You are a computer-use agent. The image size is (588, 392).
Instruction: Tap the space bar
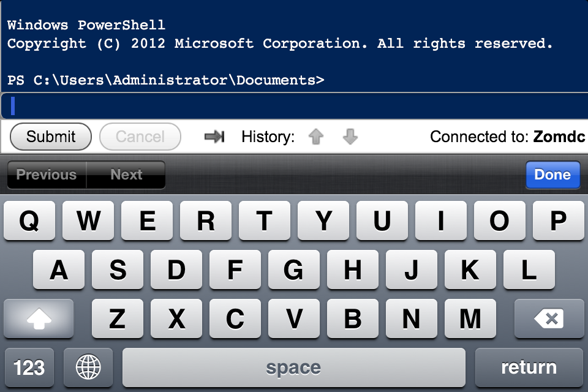coord(293,367)
